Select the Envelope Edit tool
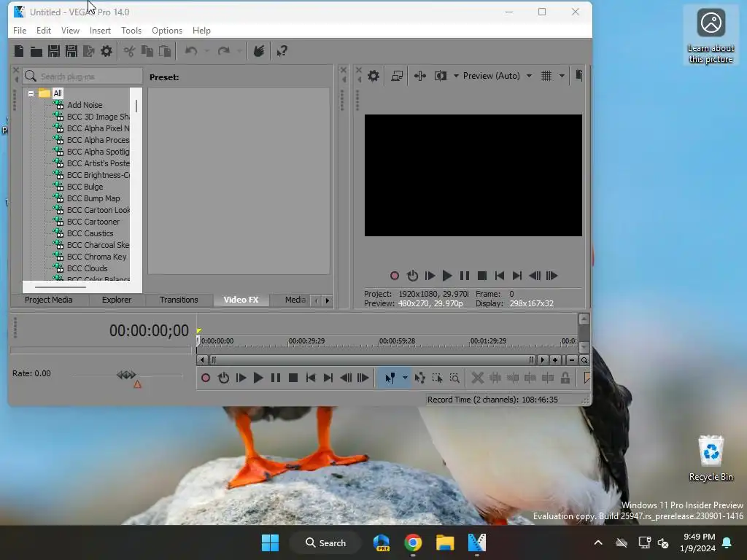747x560 pixels. 419,378
